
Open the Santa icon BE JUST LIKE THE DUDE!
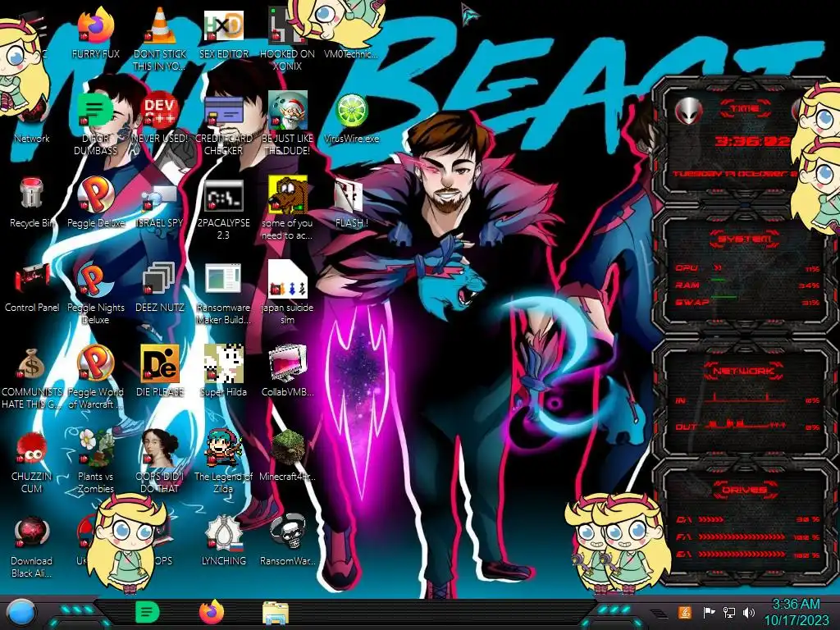(287, 112)
